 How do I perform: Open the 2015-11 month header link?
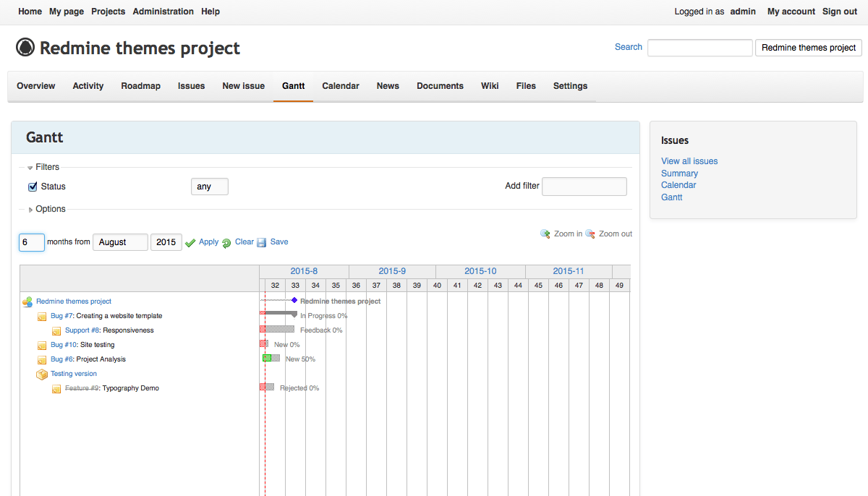click(x=569, y=271)
